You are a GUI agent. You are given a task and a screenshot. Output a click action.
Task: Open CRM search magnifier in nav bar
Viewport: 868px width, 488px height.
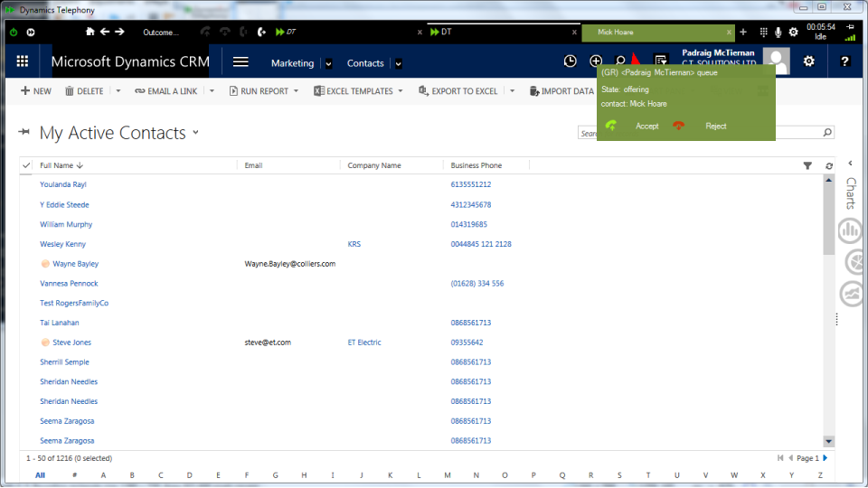click(x=620, y=60)
